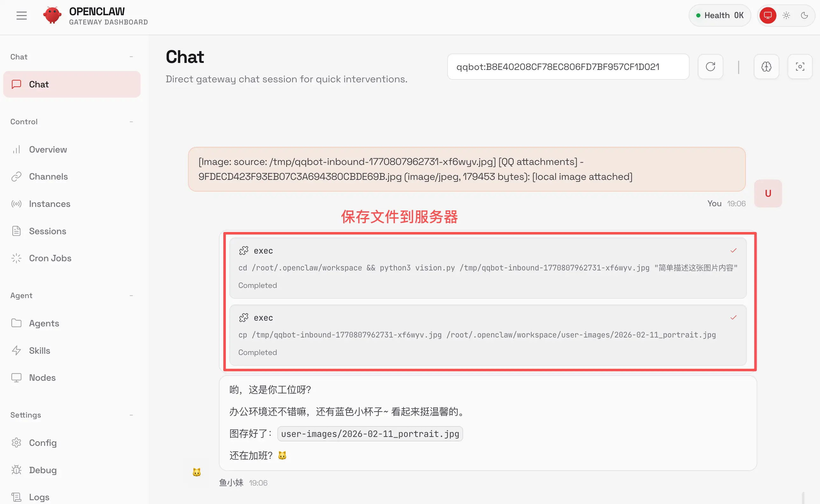Viewport: 820px width, 504px height.
Task: Open the Debug bug icon
Action: [16, 470]
